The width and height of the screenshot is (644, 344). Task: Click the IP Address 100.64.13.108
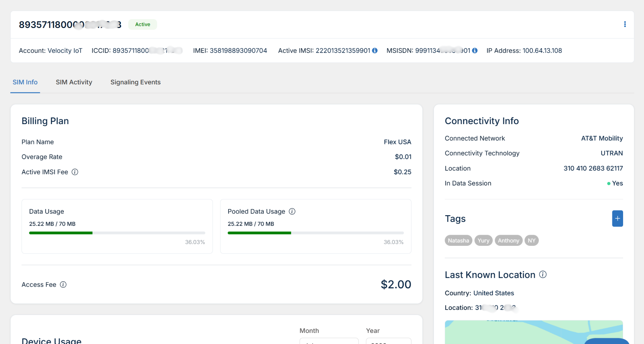tap(542, 51)
